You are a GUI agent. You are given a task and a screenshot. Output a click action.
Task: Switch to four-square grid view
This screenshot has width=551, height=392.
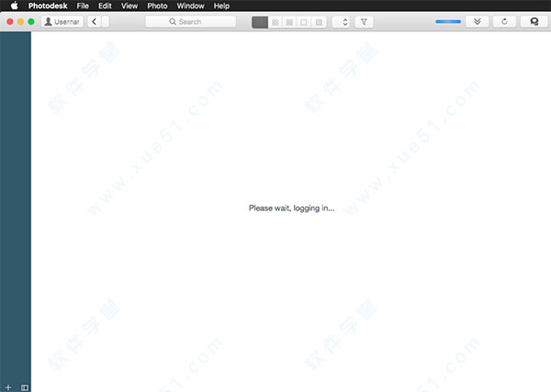tap(275, 22)
